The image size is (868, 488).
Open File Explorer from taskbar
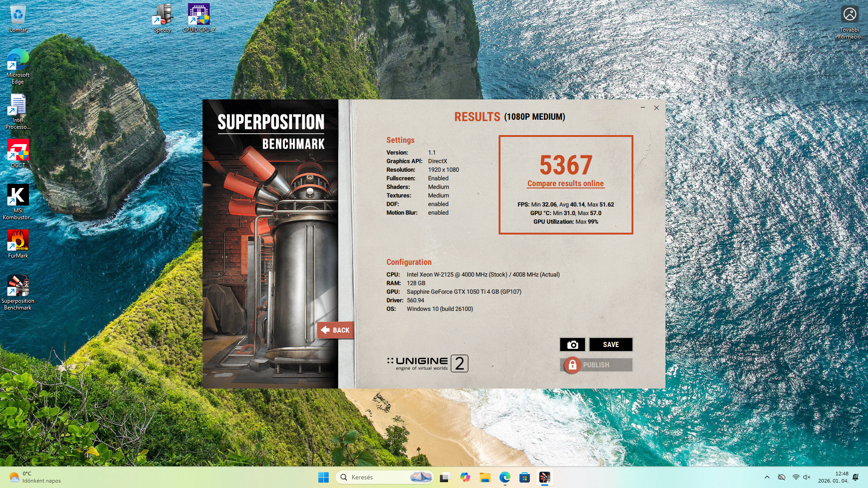click(485, 477)
